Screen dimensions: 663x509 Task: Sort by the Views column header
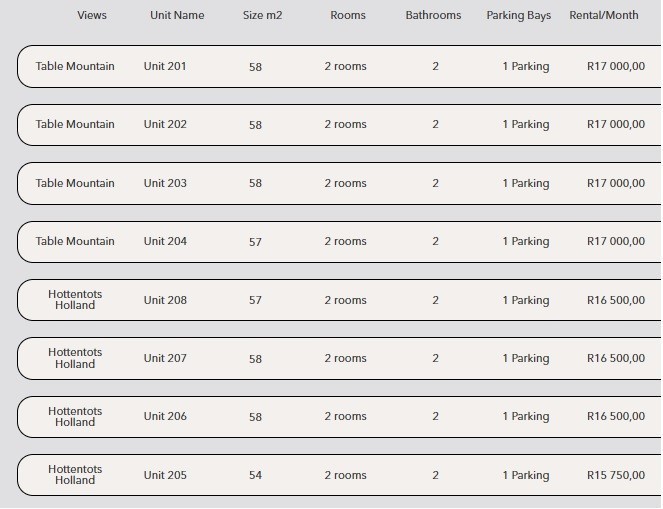[92, 15]
